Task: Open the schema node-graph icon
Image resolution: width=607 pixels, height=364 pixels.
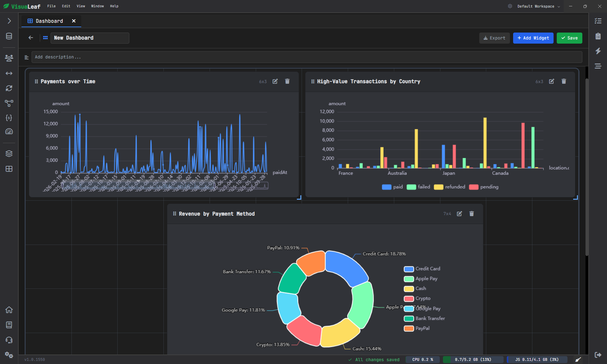Action: point(9,103)
